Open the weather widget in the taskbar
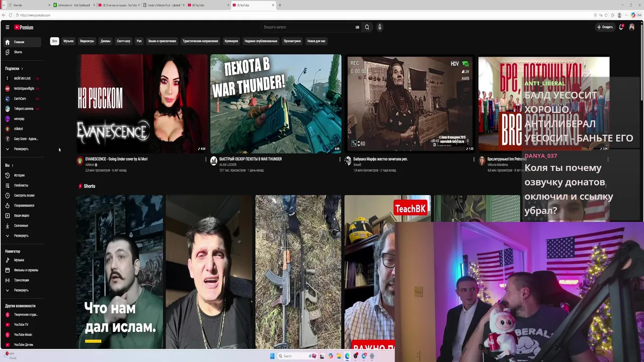Screen dimensions: 644x362 point(11,356)
